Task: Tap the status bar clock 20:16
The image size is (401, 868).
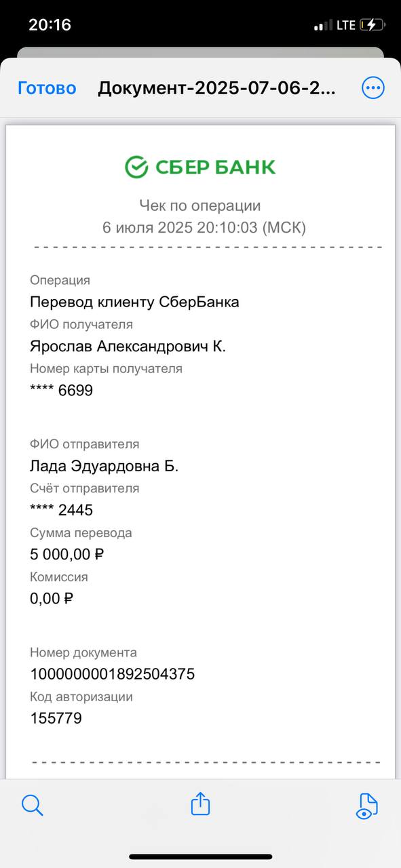Action: 50,25
